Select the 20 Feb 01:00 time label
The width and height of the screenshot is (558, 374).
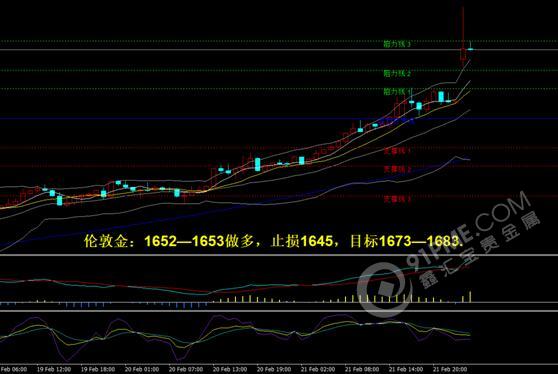pyautogui.click(x=142, y=369)
